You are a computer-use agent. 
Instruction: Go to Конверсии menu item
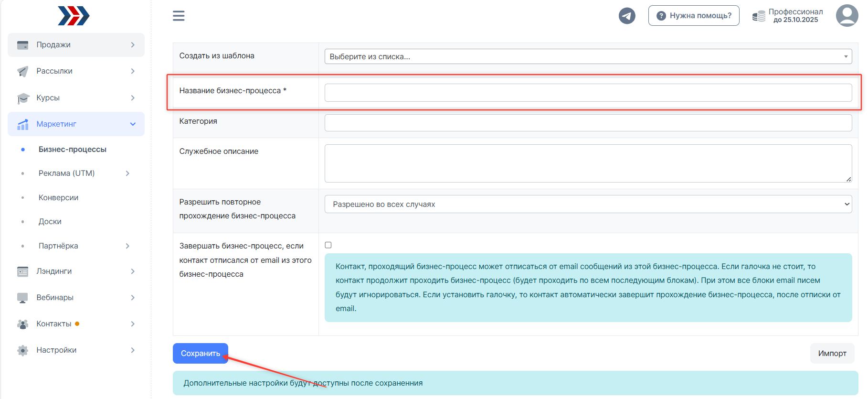(x=58, y=197)
